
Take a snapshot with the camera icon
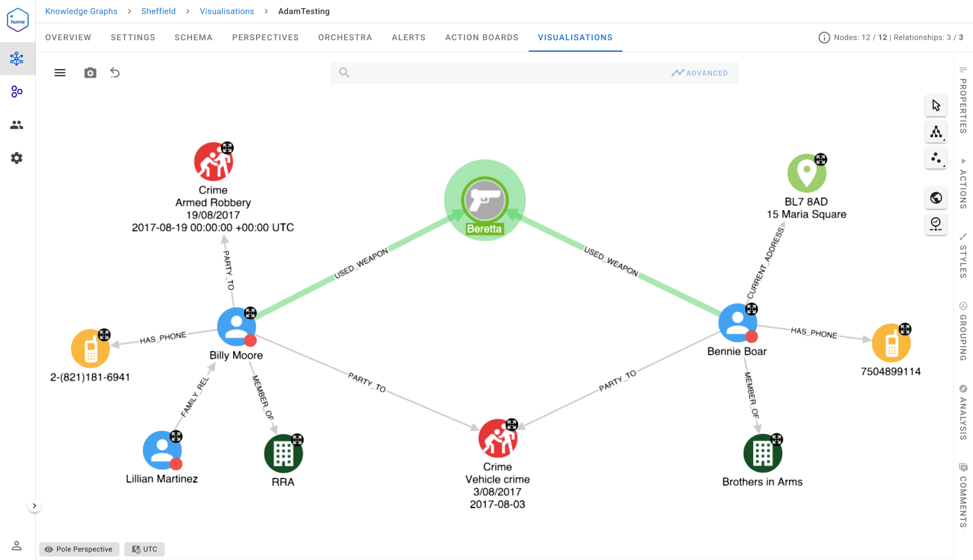point(90,73)
